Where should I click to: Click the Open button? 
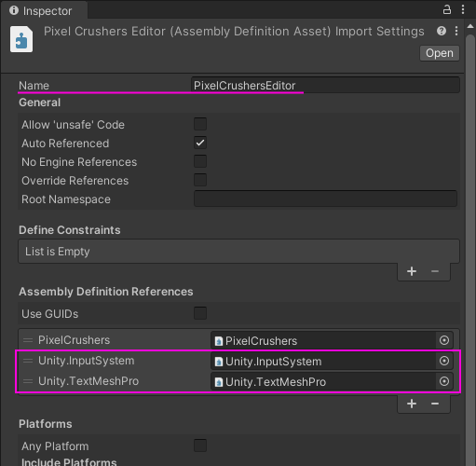tap(440, 53)
